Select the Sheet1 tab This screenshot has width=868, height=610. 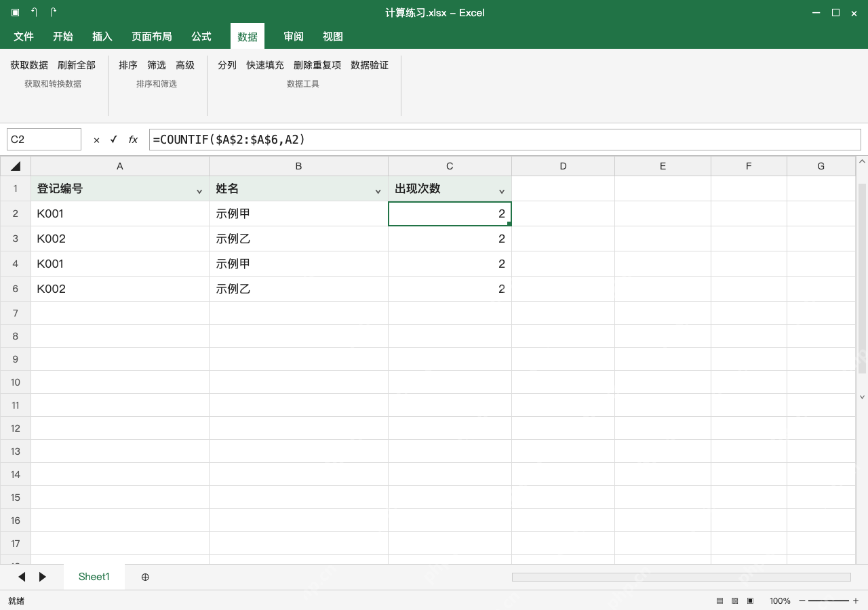click(x=94, y=577)
